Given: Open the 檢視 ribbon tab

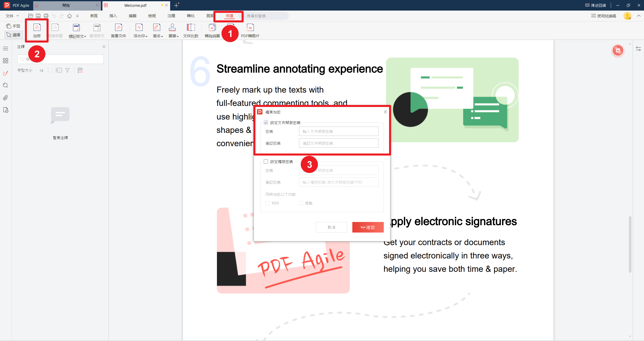Looking at the screenshot, I should (x=152, y=16).
